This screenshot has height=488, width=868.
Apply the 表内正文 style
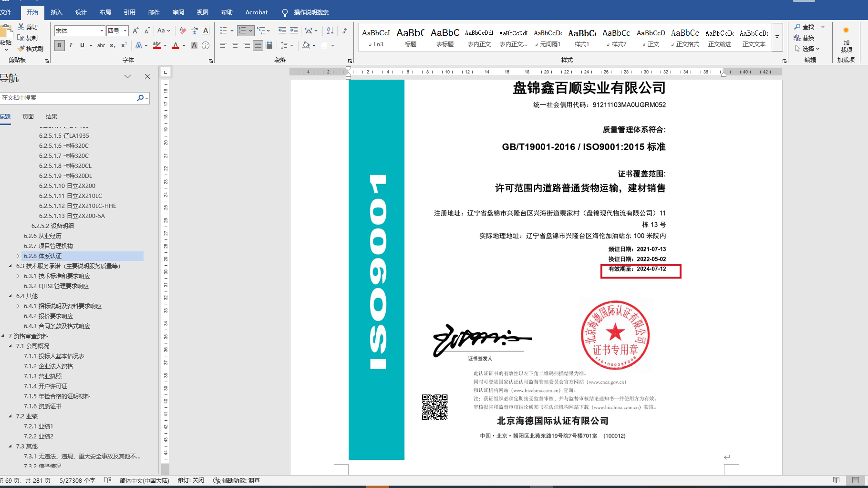click(479, 37)
